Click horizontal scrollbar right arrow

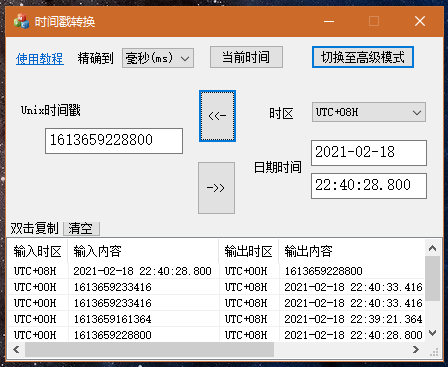pos(416,349)
